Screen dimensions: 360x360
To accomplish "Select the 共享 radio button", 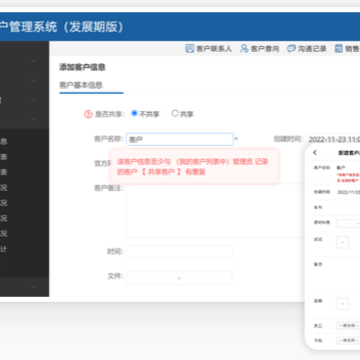I will click(175, 113).
